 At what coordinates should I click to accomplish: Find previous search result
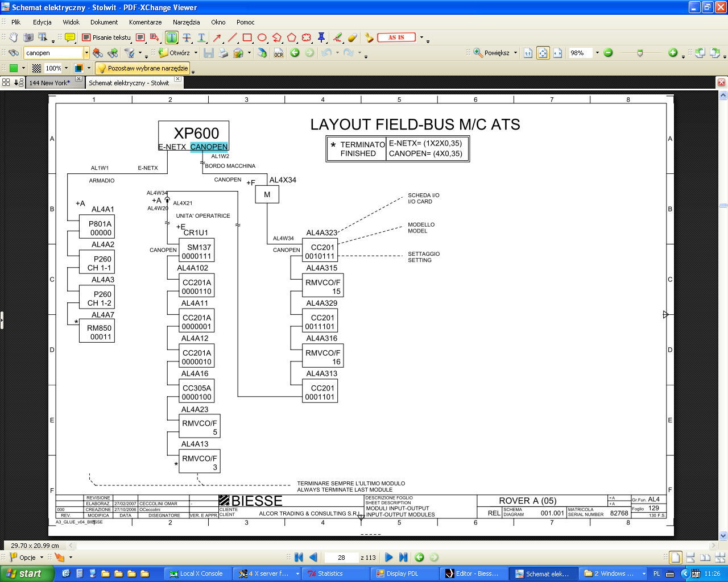coord(98,53)
